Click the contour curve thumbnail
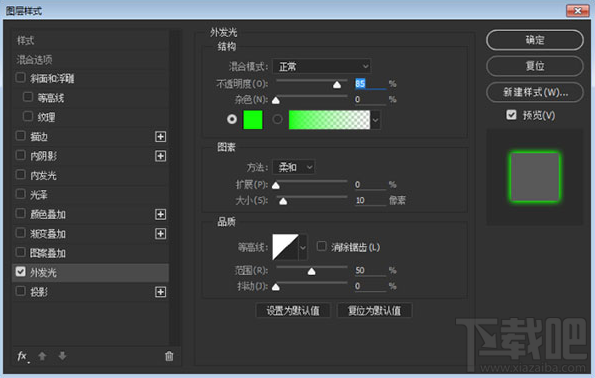 [x=285, y=247]
